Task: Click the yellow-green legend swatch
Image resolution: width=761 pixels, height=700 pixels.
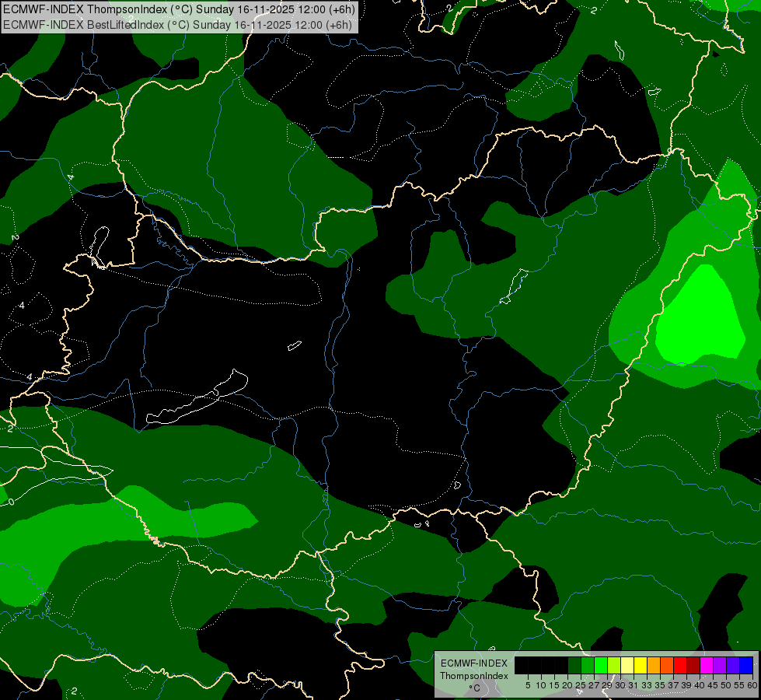Action: click(614, 665)
